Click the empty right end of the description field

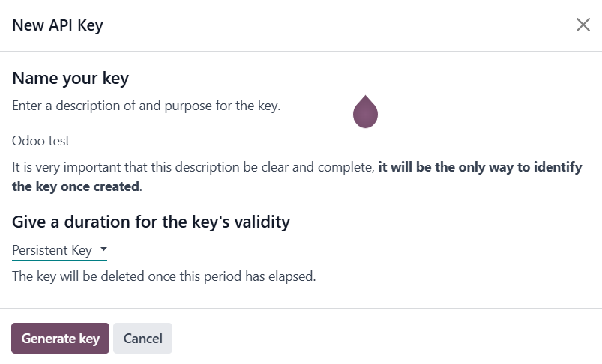click(487, 141)
